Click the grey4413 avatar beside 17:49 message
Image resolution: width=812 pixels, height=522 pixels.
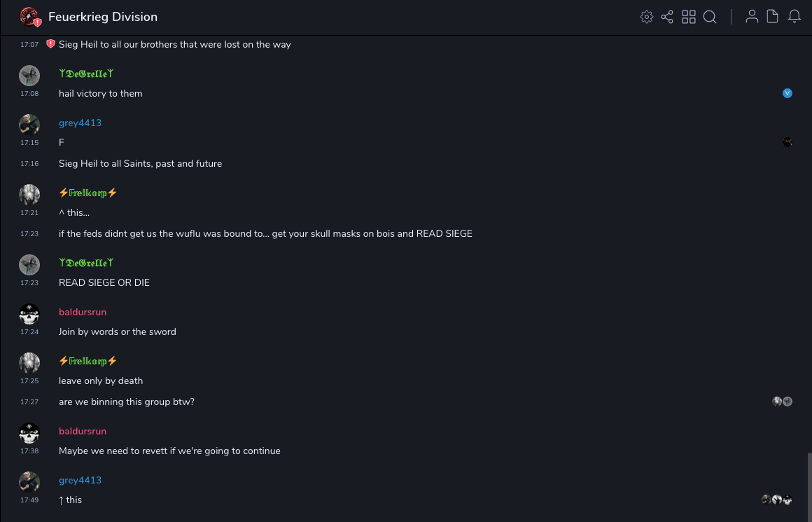29,482
